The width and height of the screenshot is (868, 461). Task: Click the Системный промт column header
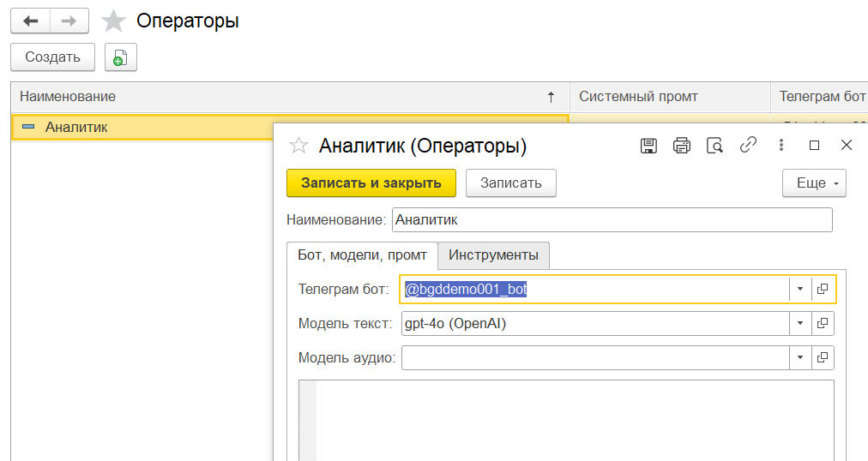670,97
